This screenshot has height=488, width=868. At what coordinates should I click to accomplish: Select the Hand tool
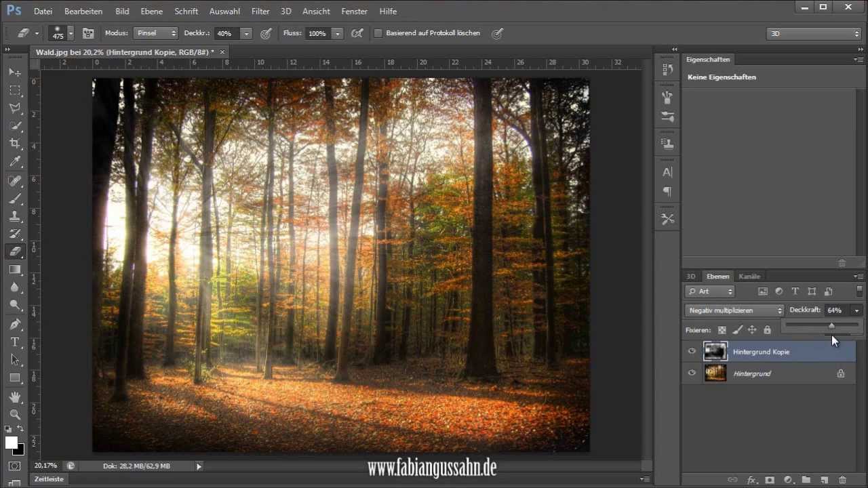click(x=15, y=396)
